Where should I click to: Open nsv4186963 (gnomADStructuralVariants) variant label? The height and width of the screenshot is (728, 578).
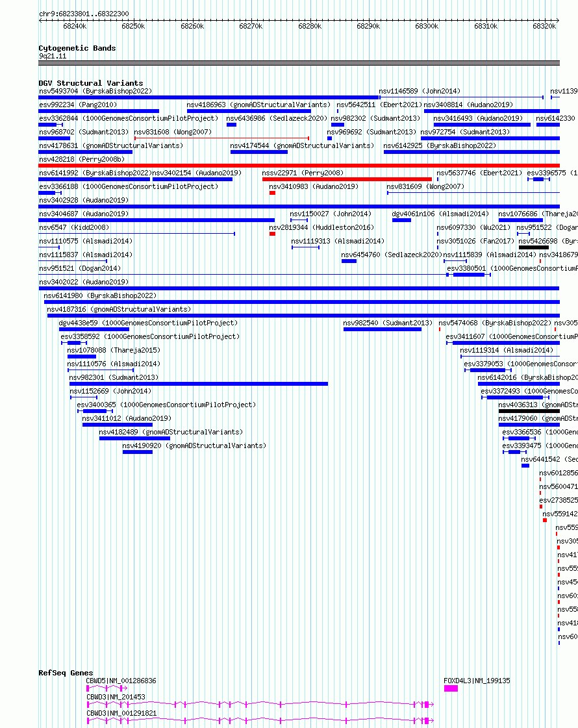point(258,105)
